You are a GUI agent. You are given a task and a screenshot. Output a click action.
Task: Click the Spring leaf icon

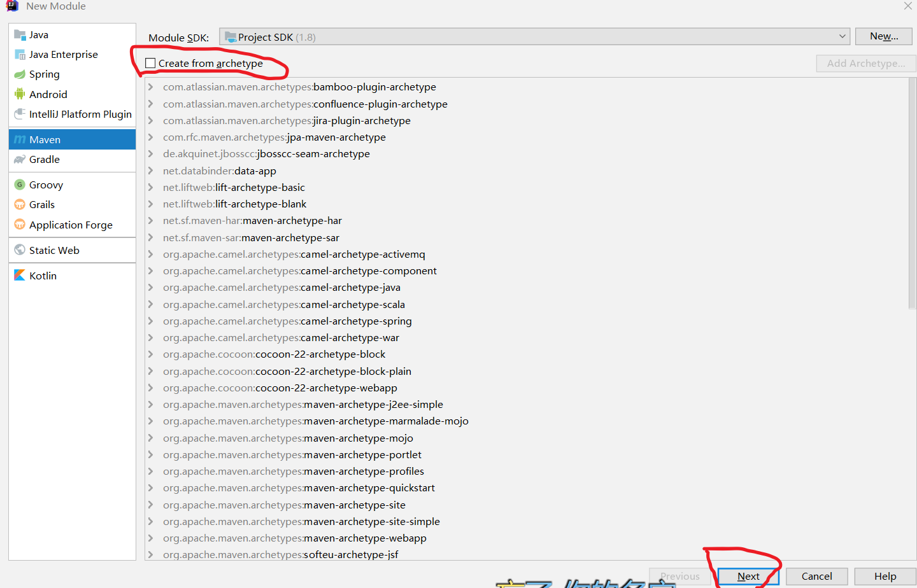(x=20, y=74)
